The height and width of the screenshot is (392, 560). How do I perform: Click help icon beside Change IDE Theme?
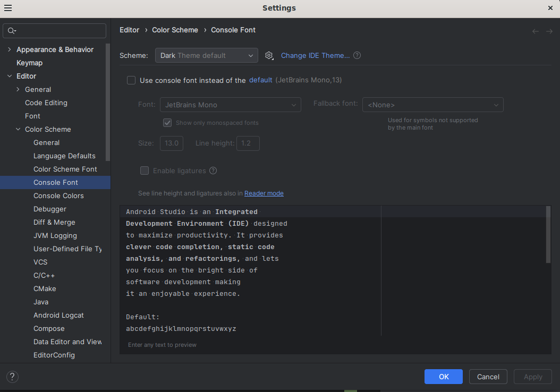357,55
